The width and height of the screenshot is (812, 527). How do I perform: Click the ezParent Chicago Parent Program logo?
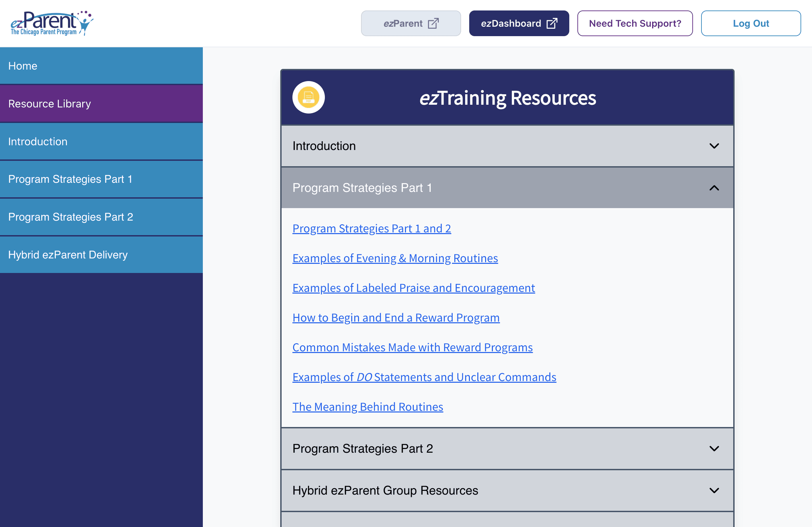[x=52, y=23]
